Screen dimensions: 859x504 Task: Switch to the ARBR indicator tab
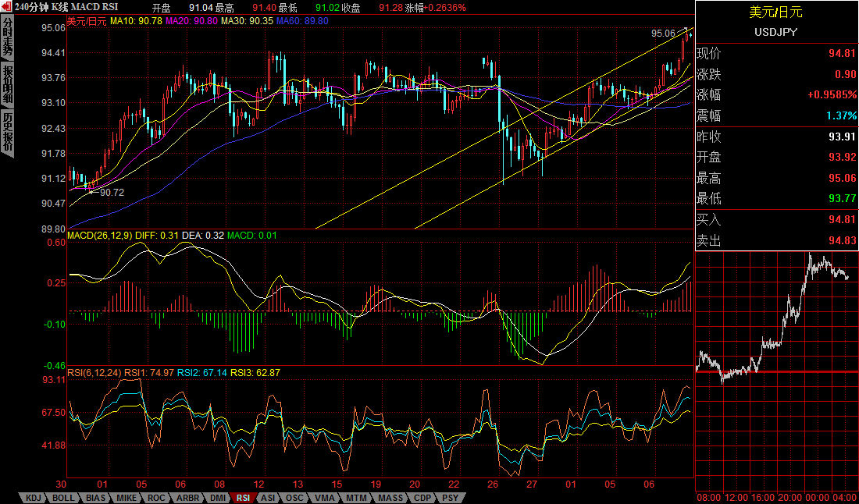[188, 498]
